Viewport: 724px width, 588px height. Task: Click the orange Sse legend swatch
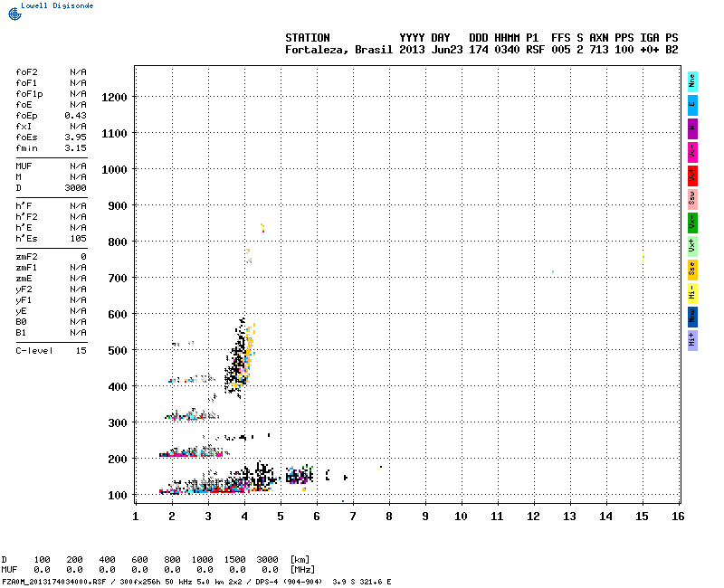pos(692,270)
